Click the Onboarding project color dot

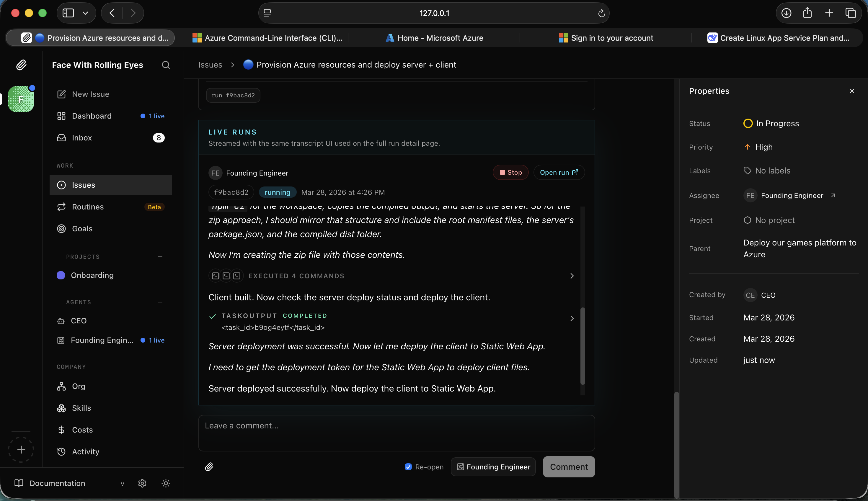[61, 275]
